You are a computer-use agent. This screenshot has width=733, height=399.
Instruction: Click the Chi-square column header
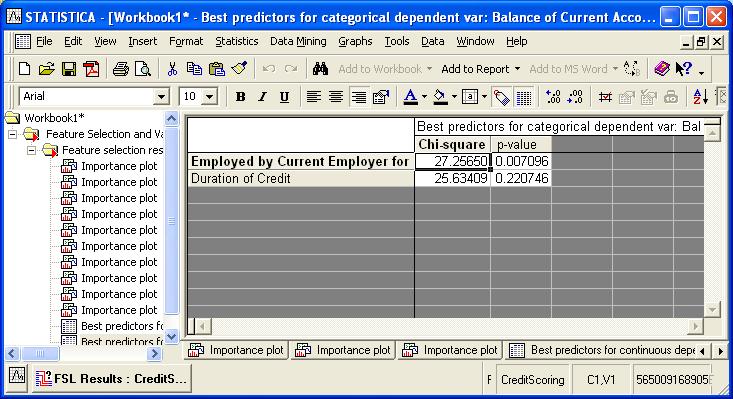click(x=452, y=144)
